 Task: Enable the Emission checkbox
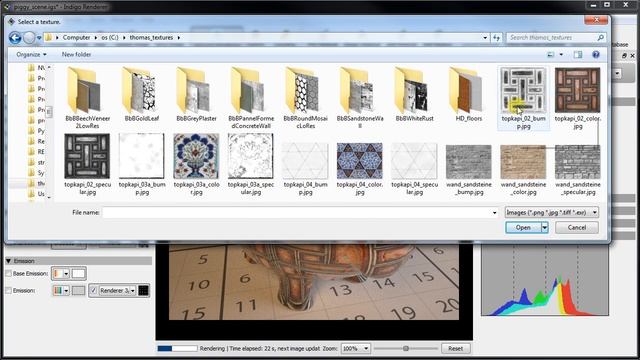pos(8,291)
